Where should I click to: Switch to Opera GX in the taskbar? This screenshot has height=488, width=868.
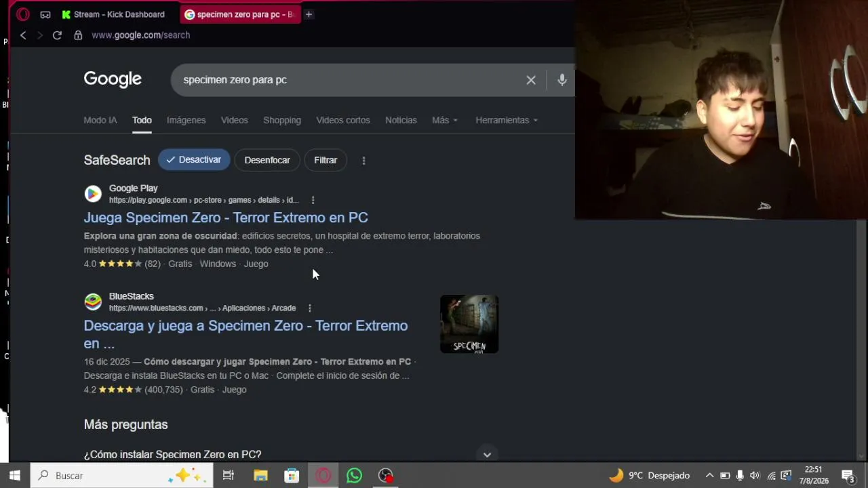pos(323,475)
